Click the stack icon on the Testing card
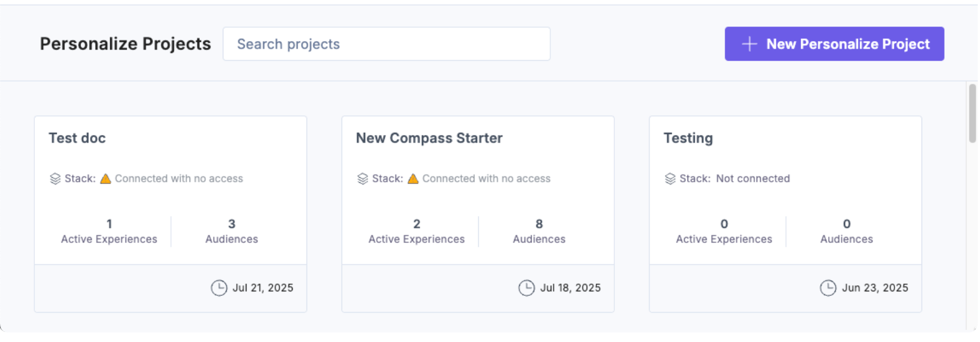The height and width of the screenshot is (342, 980). point(669,178)
